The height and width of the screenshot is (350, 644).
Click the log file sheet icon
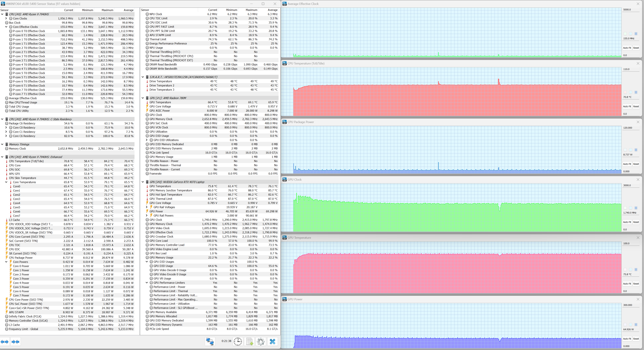[x=250, y=341]
